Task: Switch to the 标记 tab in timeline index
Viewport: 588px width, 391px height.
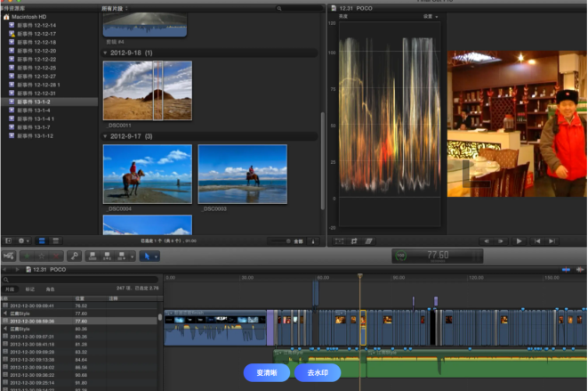Action: [30, 289]
